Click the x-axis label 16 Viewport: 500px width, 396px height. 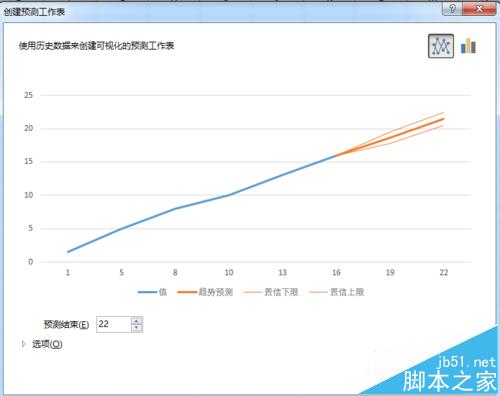click(x=336, y=273)
